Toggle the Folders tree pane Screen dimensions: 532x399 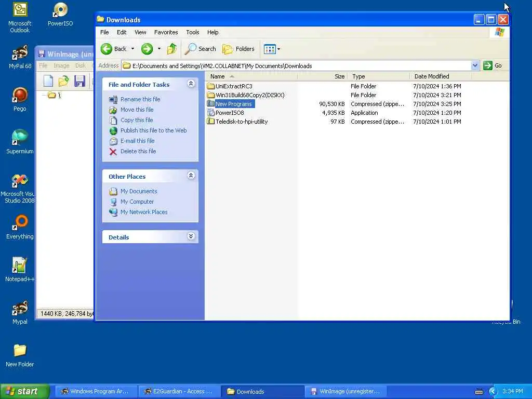tap(238, 49)
